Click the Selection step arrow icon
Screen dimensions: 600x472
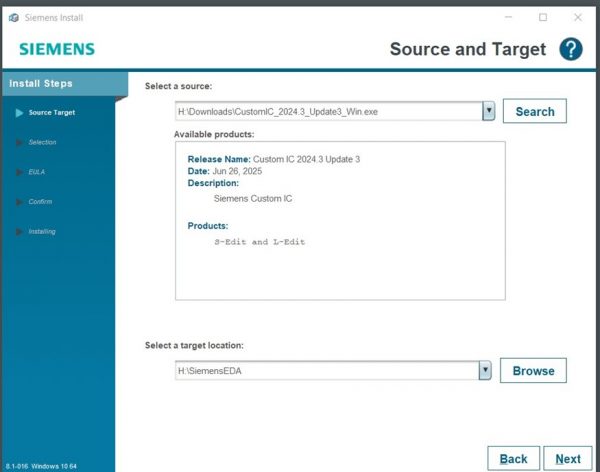pyautogui.click(x=19, y=142)
